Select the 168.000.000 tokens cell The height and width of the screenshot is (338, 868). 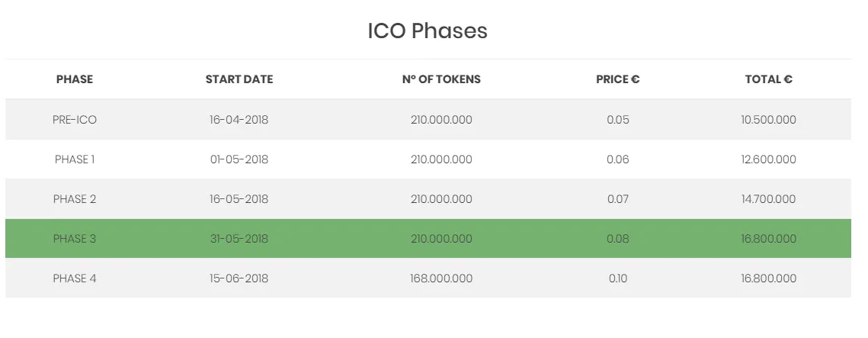[x=441, y=278]
